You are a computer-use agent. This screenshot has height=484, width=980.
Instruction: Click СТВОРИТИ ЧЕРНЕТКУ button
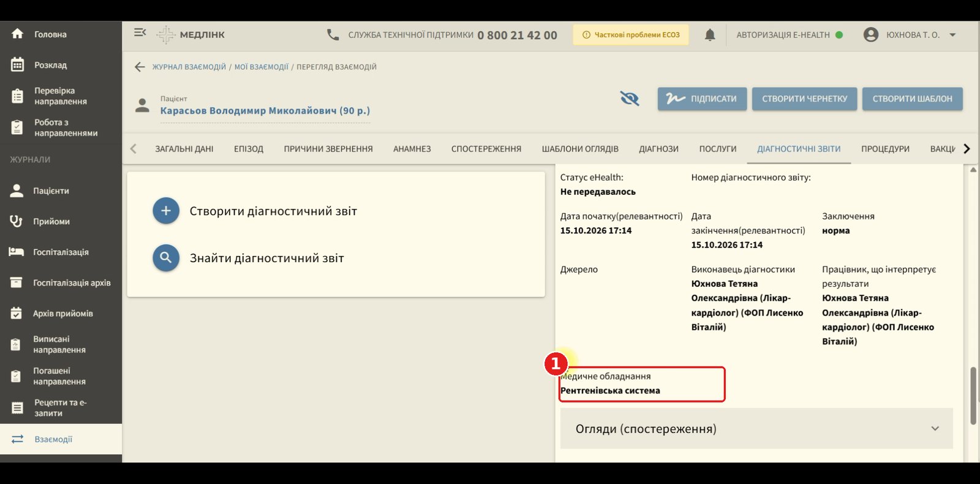click(x=805, y=99)
